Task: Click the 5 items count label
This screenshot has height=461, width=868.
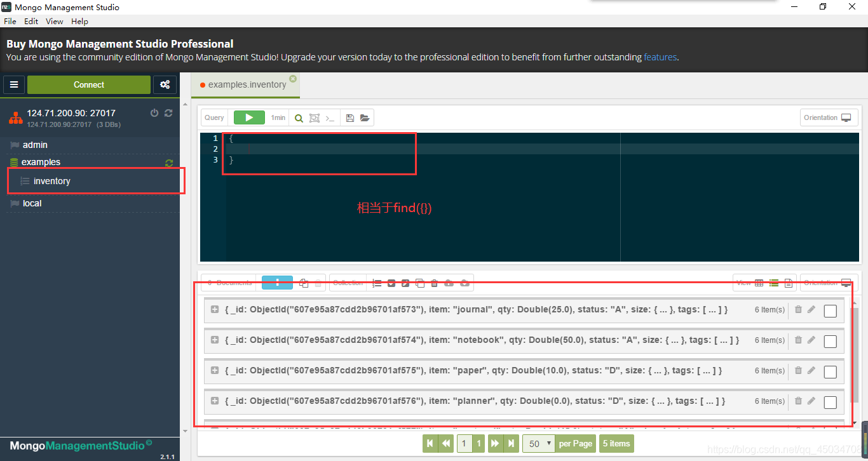Action: (616, 443)
